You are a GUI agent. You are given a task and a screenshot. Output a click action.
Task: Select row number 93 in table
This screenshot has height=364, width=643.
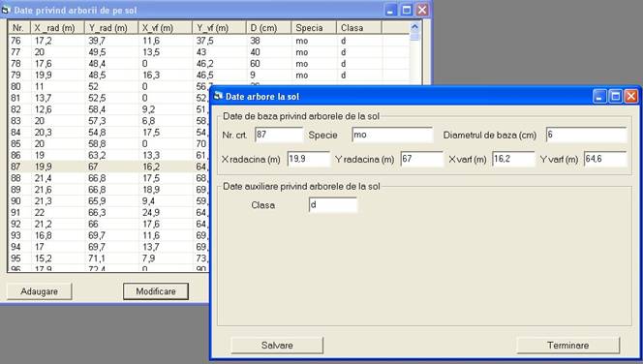(x=108, y=235)
